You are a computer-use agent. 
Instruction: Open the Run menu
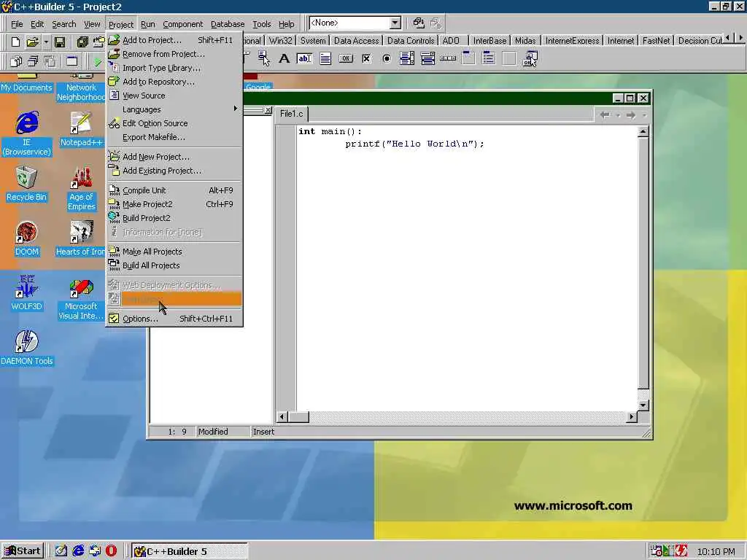147,24
